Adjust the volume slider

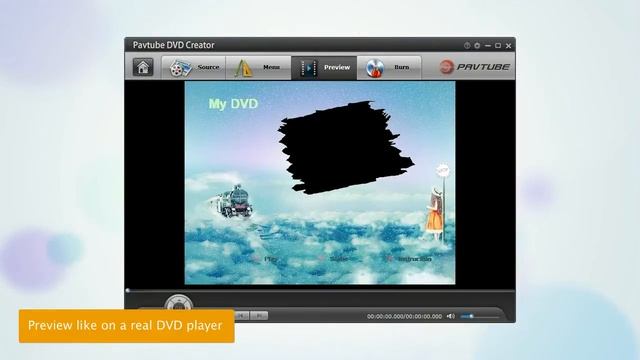[479, 316]
